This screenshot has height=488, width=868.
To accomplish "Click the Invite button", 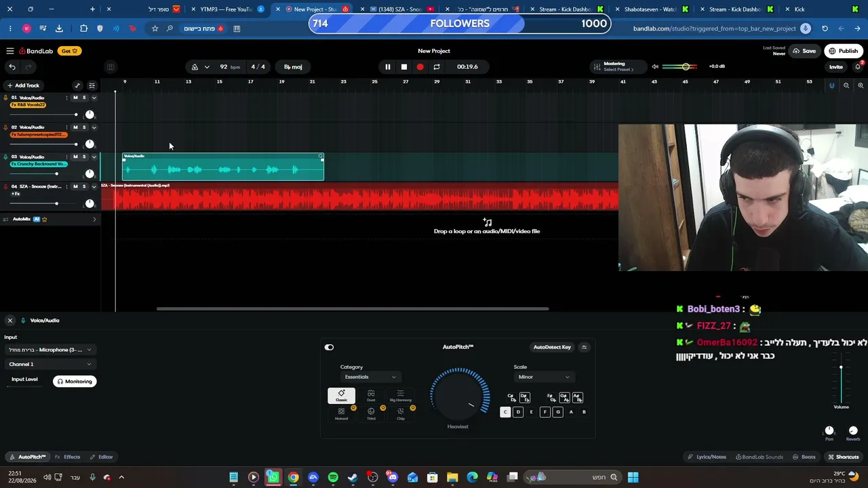I will pos(835,67).
